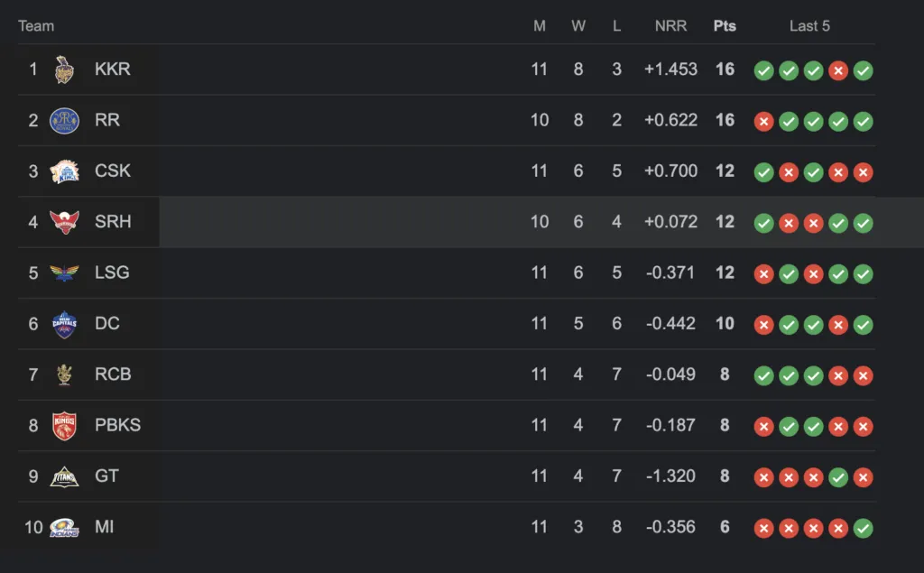Screen dimensions: 924x573
Task: Select the MI row at rank 10
Action: tap(447, 527)
